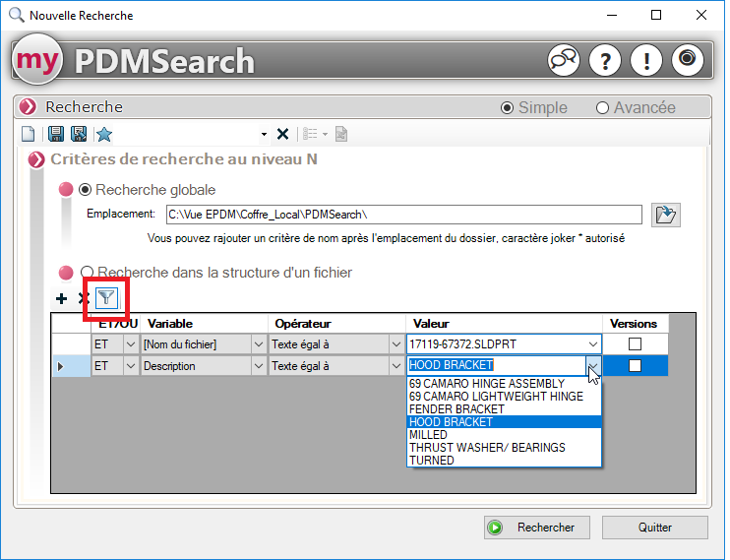Open the help question mark icon
This screenshot has width=730, height=560.
(x=605, y=60)
